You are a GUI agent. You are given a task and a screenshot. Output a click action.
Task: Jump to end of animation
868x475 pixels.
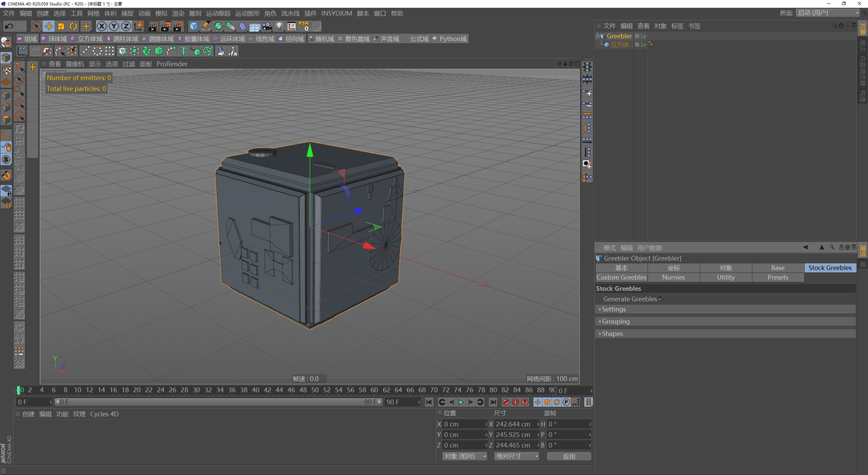pos(493,402)
